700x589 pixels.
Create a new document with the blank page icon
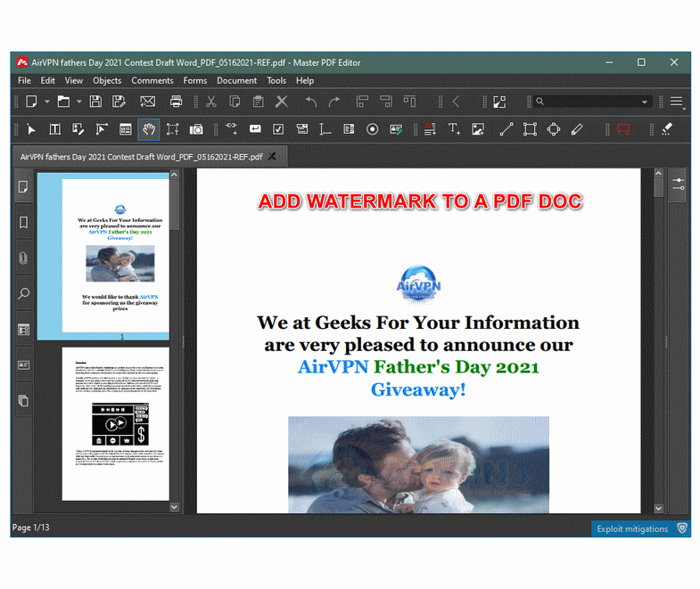coord(31,102)
